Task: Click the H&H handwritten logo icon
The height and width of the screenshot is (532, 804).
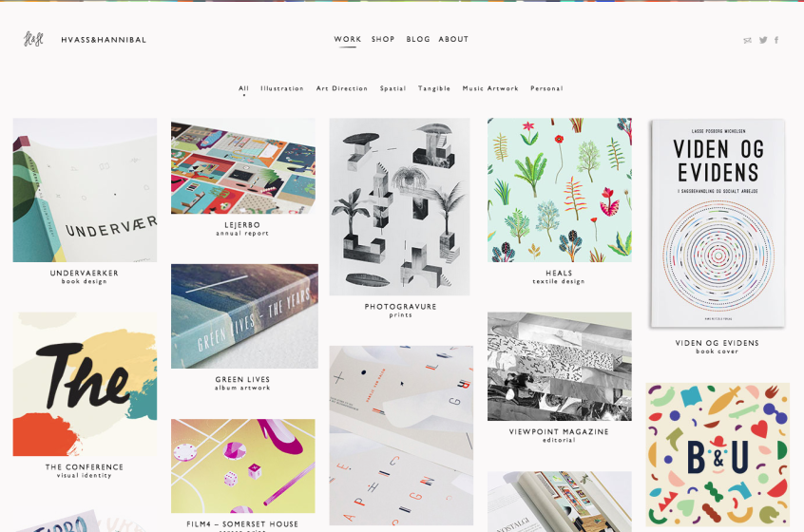Action: 34,39
